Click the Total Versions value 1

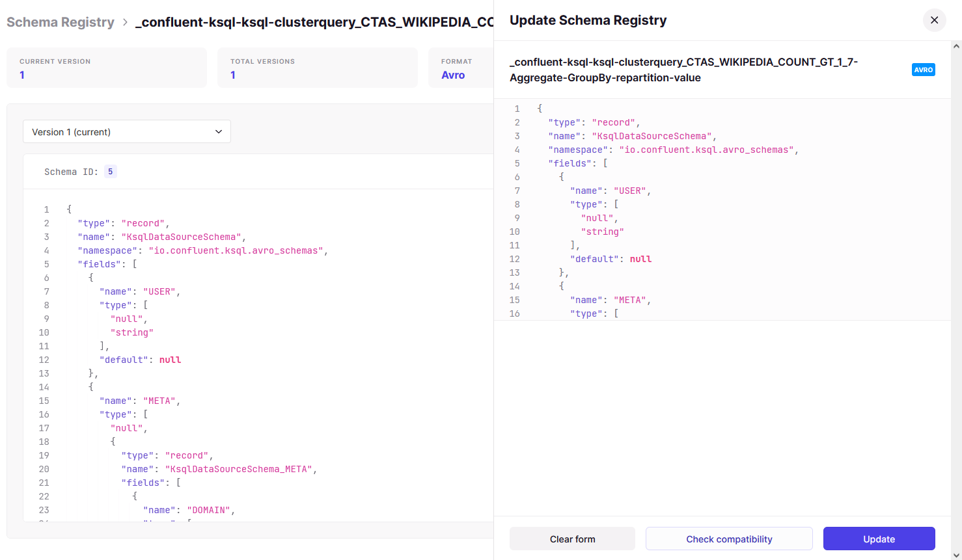pyautogui.click(x=233, y=75)
